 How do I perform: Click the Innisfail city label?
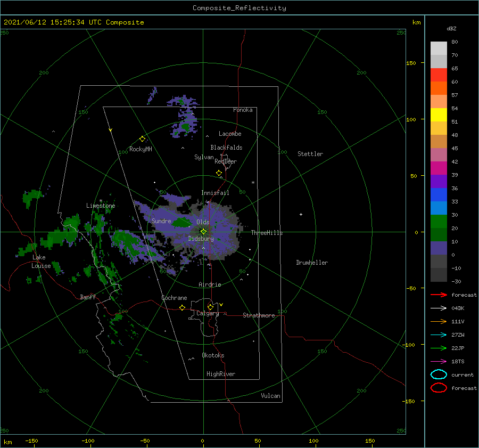click(x=215, y=193)
